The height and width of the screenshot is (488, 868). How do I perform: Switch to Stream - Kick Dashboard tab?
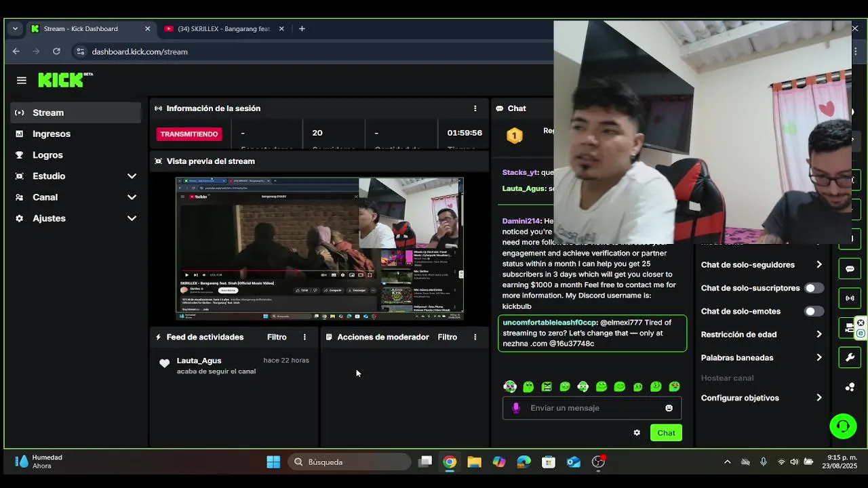coord(90,28)
